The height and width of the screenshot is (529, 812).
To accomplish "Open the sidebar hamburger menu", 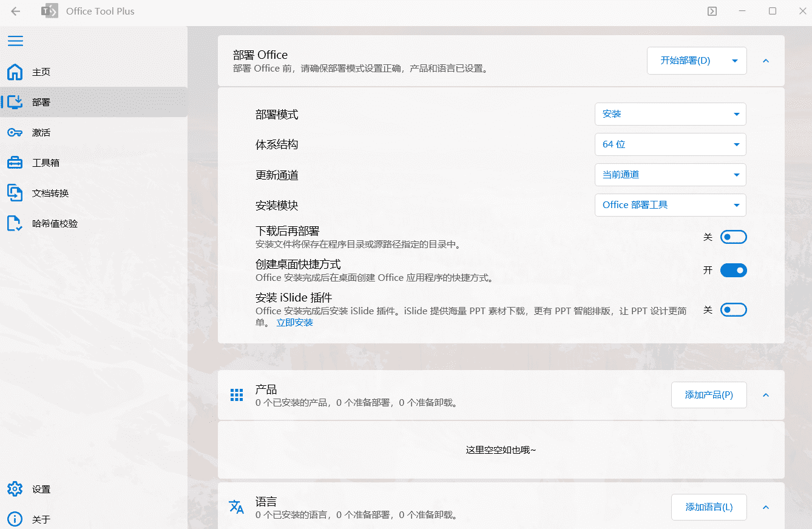I will coord(15,41).
